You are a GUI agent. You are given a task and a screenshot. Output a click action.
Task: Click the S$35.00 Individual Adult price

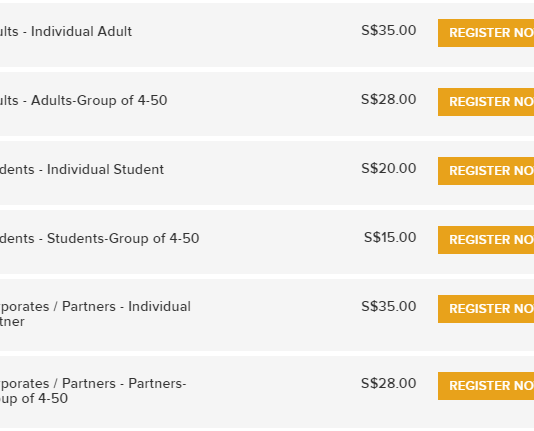point(389,30)
